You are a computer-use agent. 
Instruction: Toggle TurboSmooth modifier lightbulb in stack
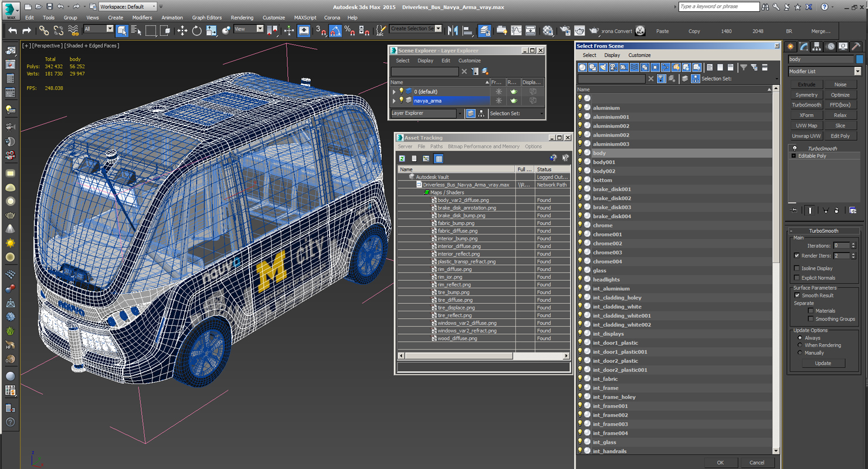coord(795,148)
